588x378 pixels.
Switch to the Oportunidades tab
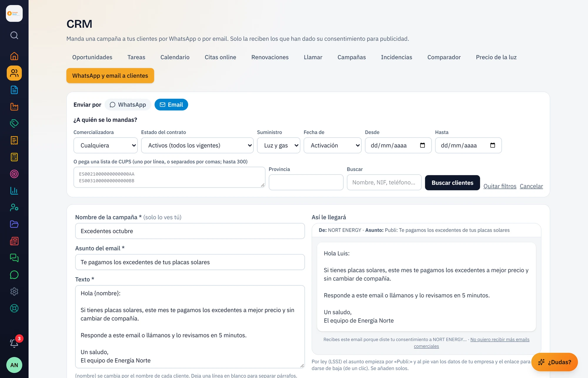92,57
